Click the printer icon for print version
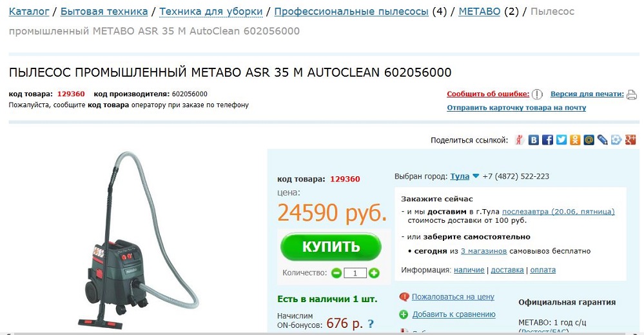This screenshot has width=644, height=335. [x=632, y=94]
